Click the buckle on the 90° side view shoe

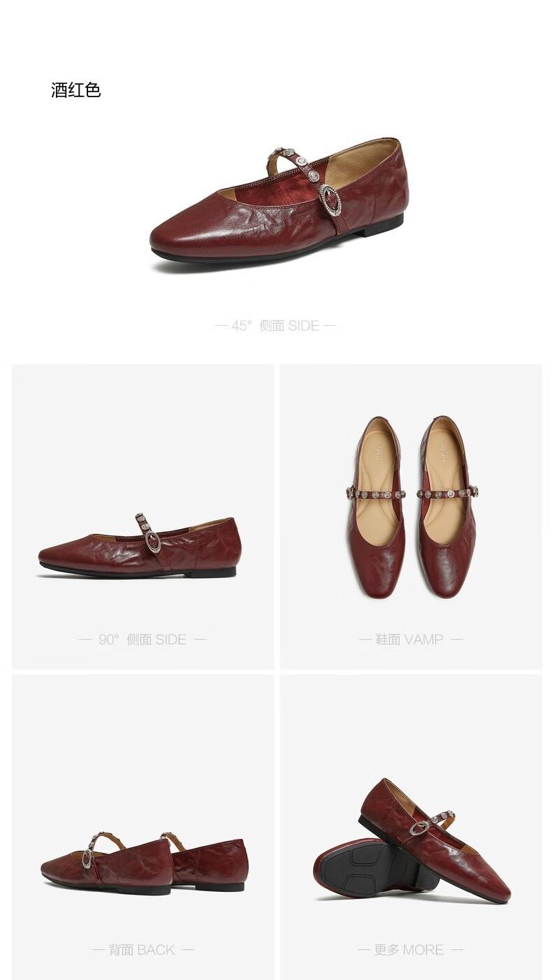tap(153, 541)
